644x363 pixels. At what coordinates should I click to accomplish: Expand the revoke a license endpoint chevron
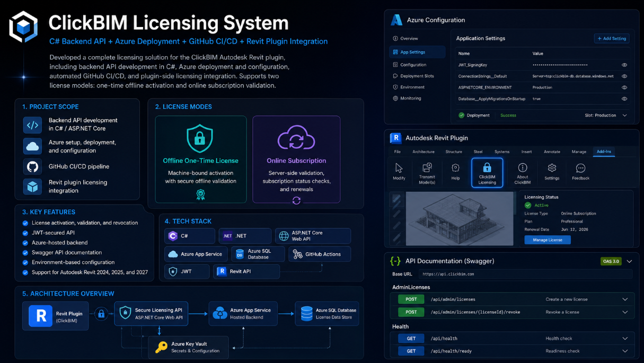point(625,312)
